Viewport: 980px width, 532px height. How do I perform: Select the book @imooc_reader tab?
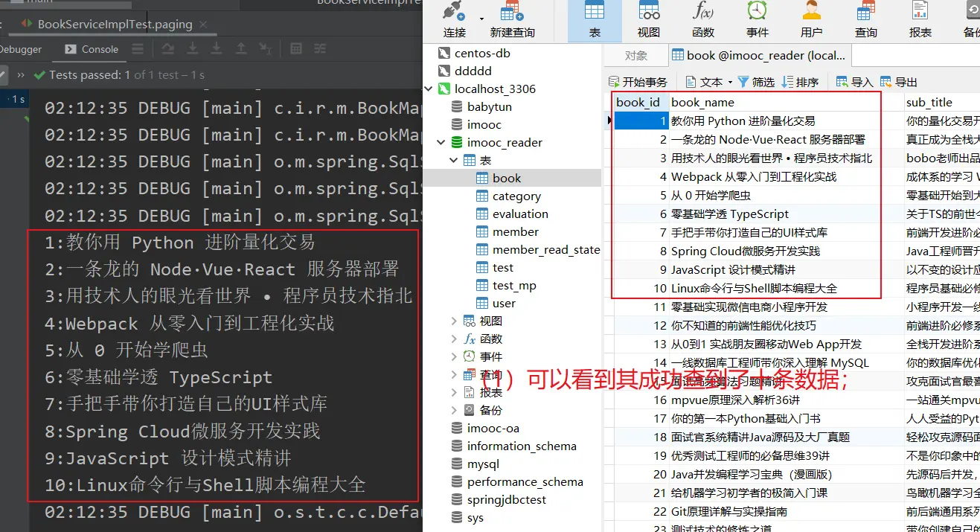758,55
